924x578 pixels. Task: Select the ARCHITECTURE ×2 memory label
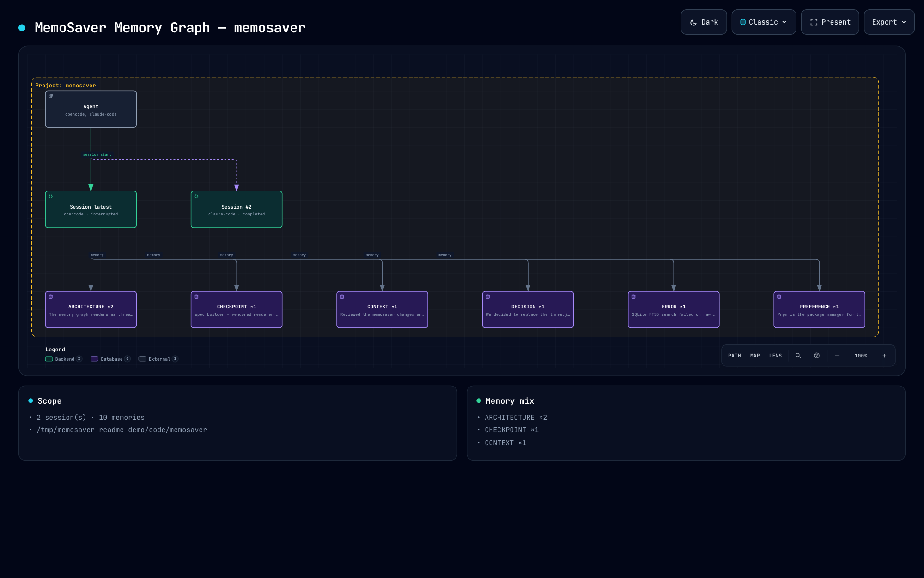click(91, 307)
